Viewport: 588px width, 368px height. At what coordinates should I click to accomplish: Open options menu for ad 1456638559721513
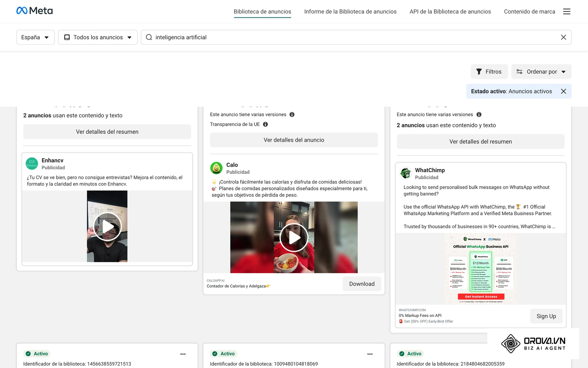pos(183,354)
